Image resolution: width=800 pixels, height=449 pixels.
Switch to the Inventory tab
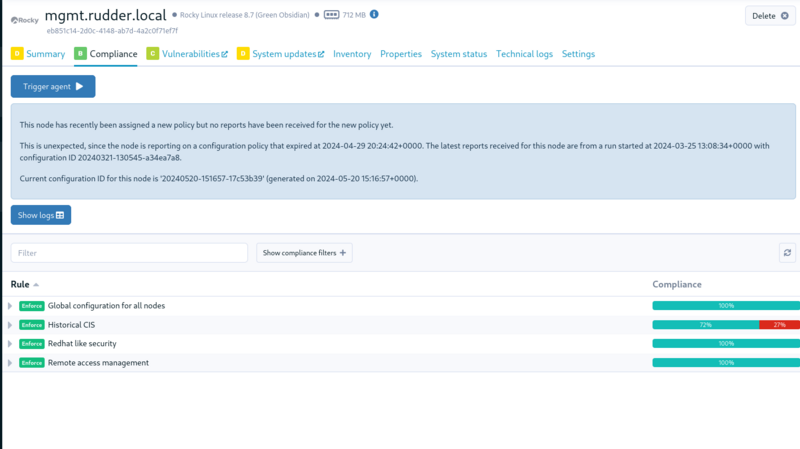pyautogui.click(x=352, y=54)
